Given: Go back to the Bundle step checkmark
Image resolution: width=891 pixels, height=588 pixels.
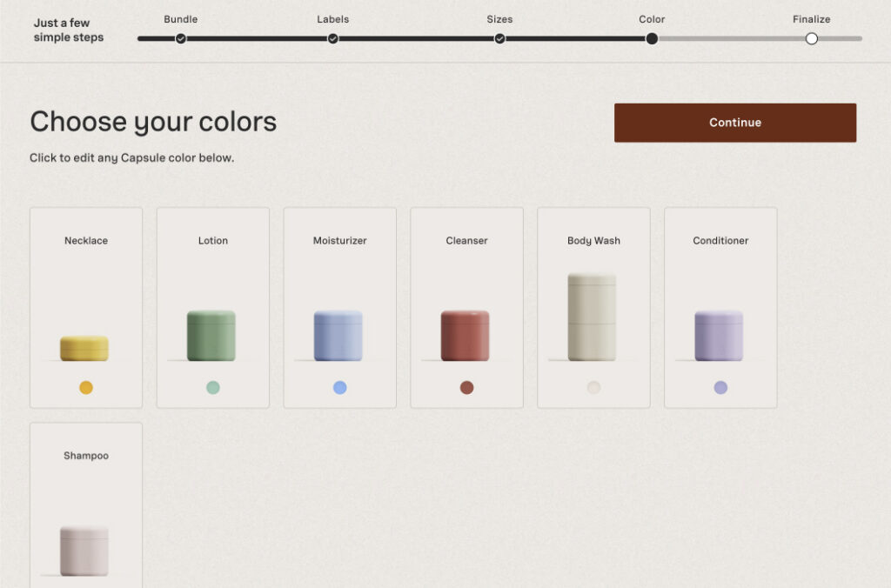Looking at the screenshot, I should (181, 38).
